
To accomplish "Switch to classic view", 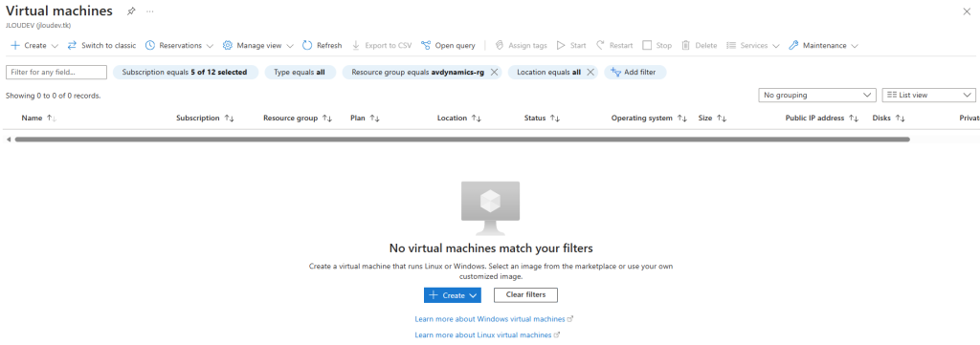I will click(101, 46).
